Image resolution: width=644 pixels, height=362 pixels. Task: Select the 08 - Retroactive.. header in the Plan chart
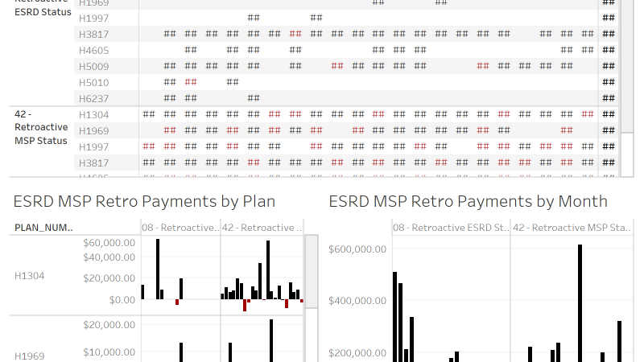pos(180,228)
